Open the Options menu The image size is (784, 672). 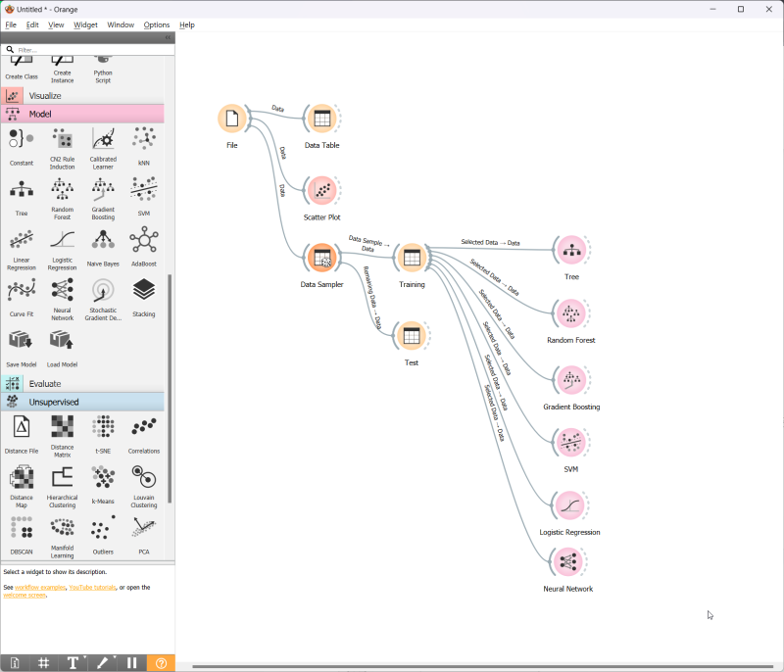pos(157,25)
